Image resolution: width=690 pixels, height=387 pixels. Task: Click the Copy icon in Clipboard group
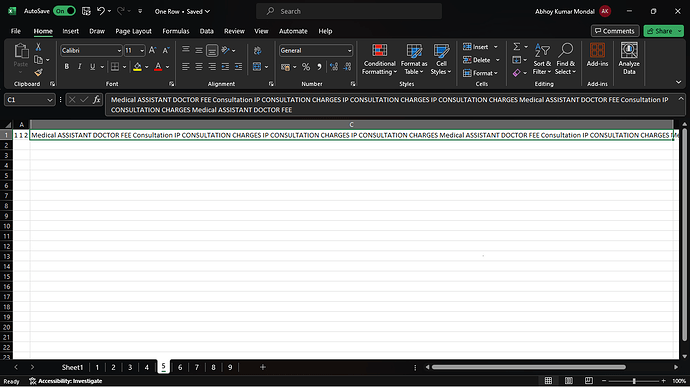tap(39, 60)
